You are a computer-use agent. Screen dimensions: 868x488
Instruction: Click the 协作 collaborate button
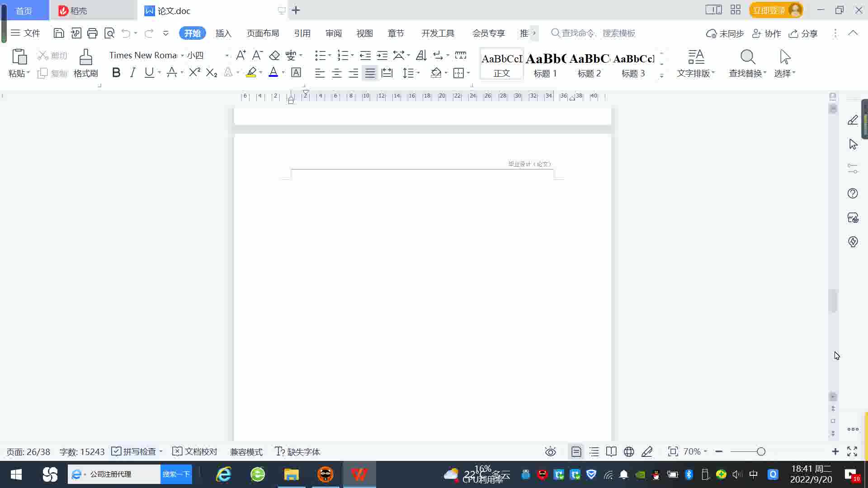click(767, 33)
